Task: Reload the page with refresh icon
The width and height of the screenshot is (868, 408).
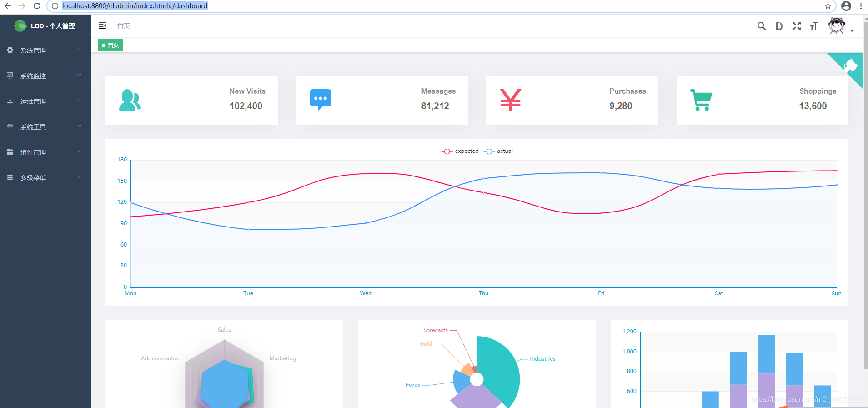Action: (x=37, y=6)
